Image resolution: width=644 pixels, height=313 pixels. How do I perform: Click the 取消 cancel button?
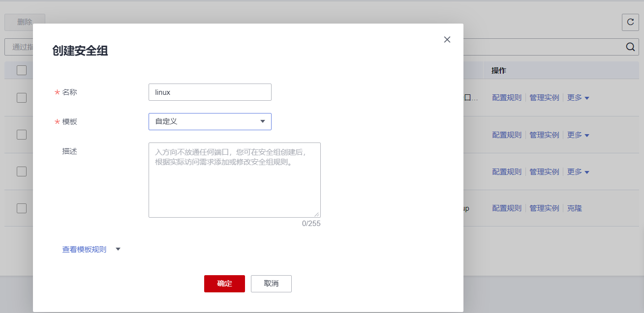(x=271, y=284)
